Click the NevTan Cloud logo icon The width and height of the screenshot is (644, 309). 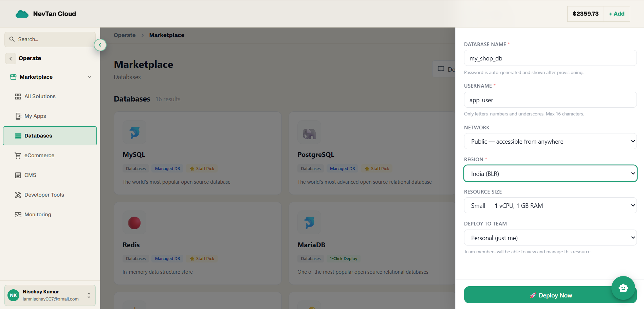tap(22, 14)
